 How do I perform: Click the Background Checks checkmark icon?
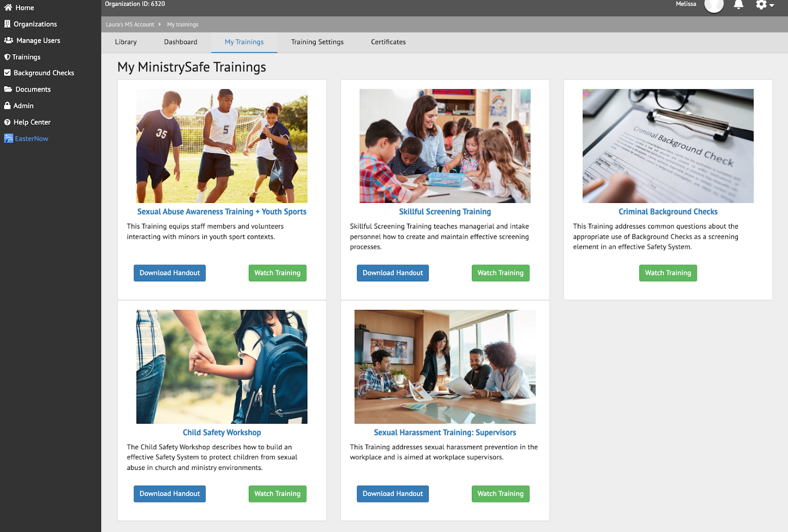7,73
